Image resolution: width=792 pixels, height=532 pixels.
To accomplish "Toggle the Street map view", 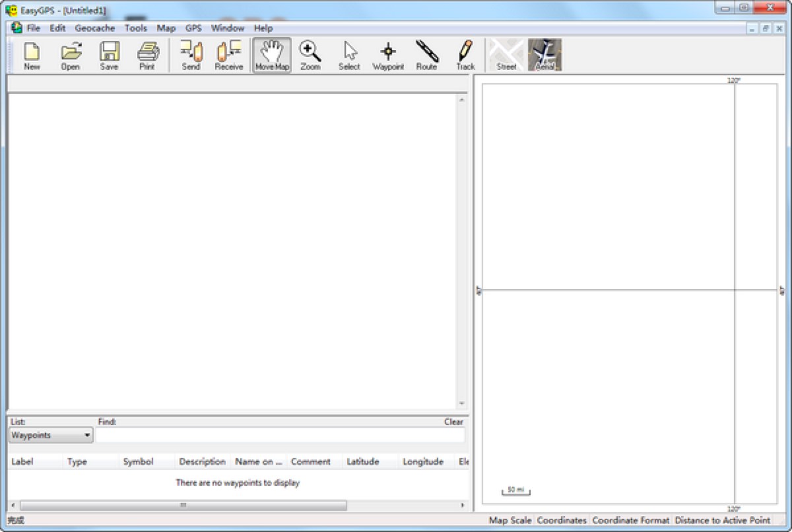I will (506, 54).
